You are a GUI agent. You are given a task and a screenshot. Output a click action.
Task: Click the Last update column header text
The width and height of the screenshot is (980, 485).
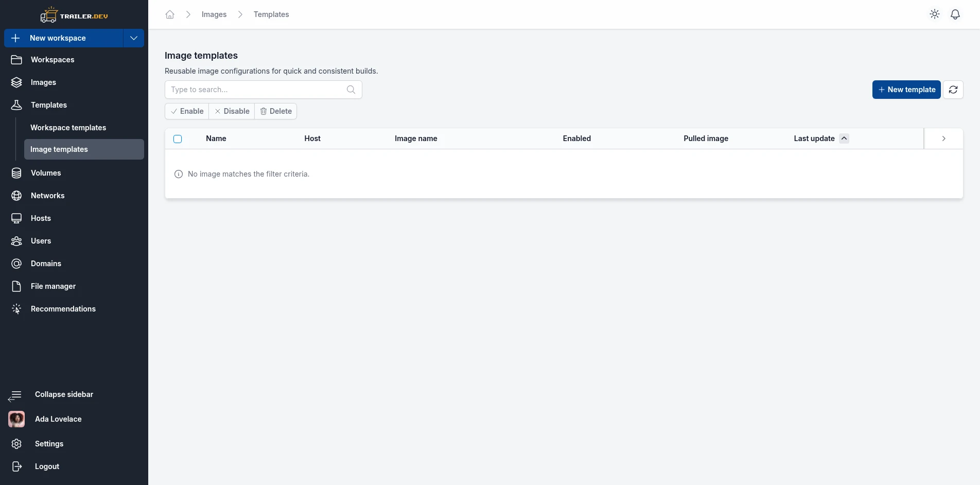[814, 138]
